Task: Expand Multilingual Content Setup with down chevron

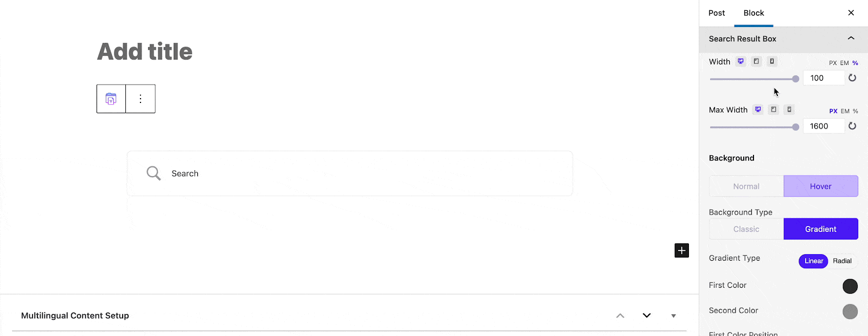Action: point(646,315)
